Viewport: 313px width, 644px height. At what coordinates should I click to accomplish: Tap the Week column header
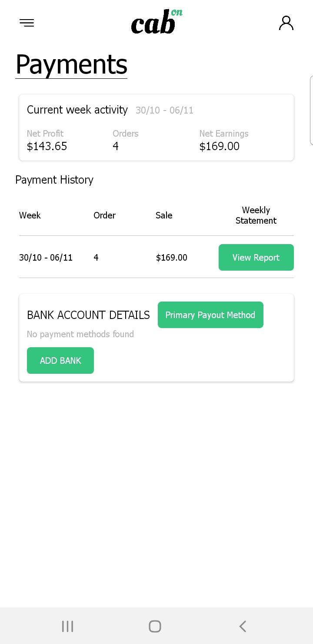tap(30, 215)
